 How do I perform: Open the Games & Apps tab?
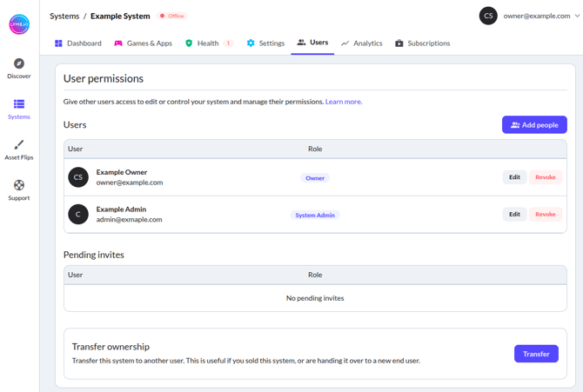point(144,43)
